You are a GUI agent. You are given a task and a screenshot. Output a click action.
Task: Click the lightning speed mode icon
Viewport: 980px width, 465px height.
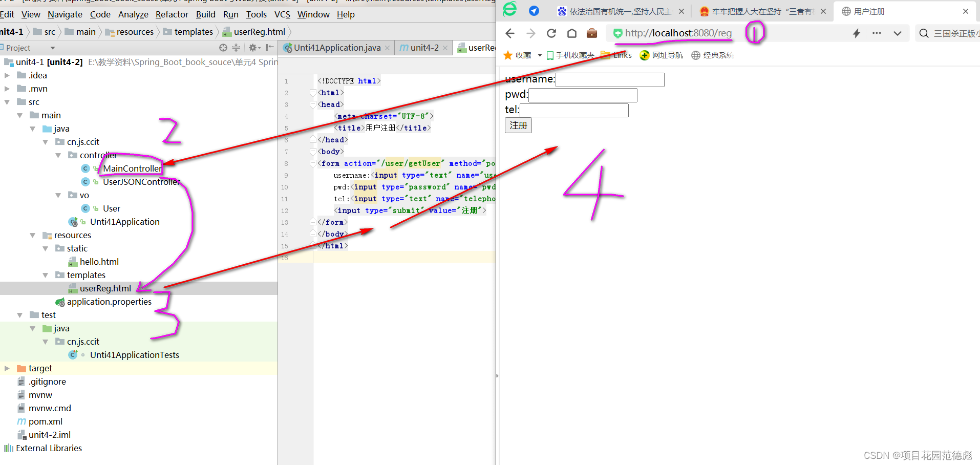[857, 33]
